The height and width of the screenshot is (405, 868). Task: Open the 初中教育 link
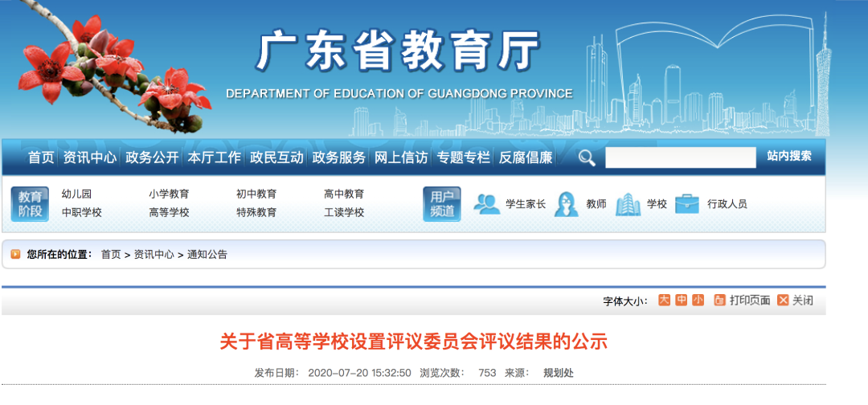click(256, 194)
